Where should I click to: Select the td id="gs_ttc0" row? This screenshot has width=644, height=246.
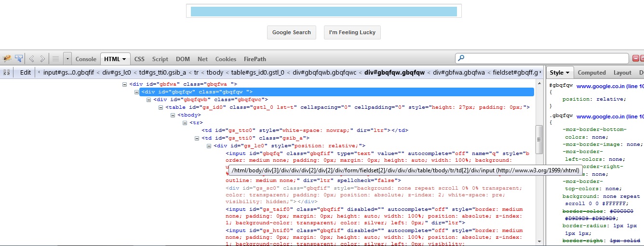pyautogui.click(x=305, y=130)
